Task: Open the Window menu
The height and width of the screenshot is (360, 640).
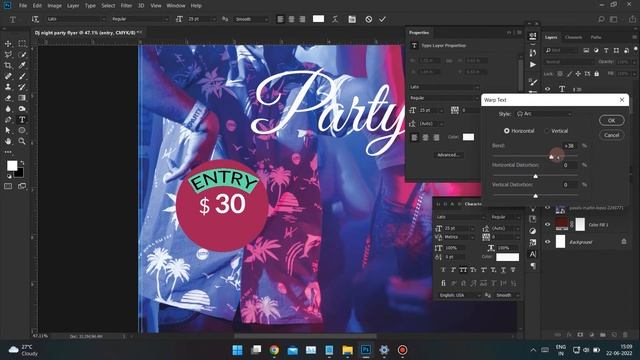Action: (x=176, y=6)
